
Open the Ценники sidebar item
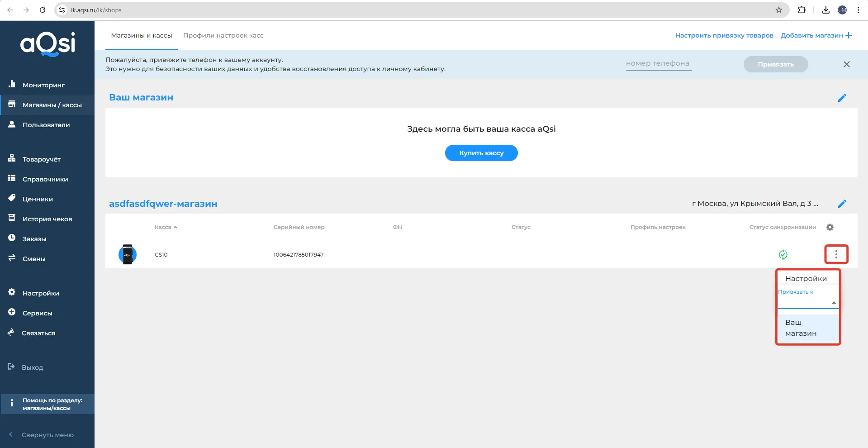(x=38, y=199)
